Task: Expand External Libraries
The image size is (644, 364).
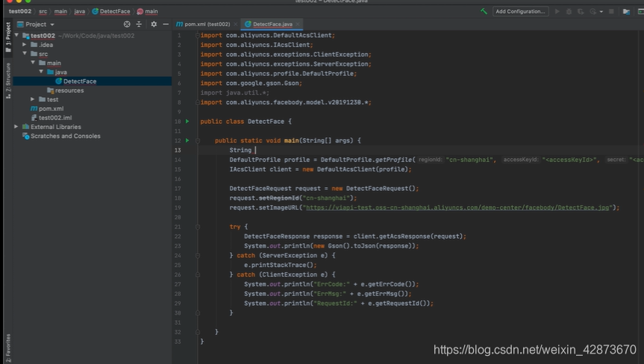Action: tap(16, 126)
